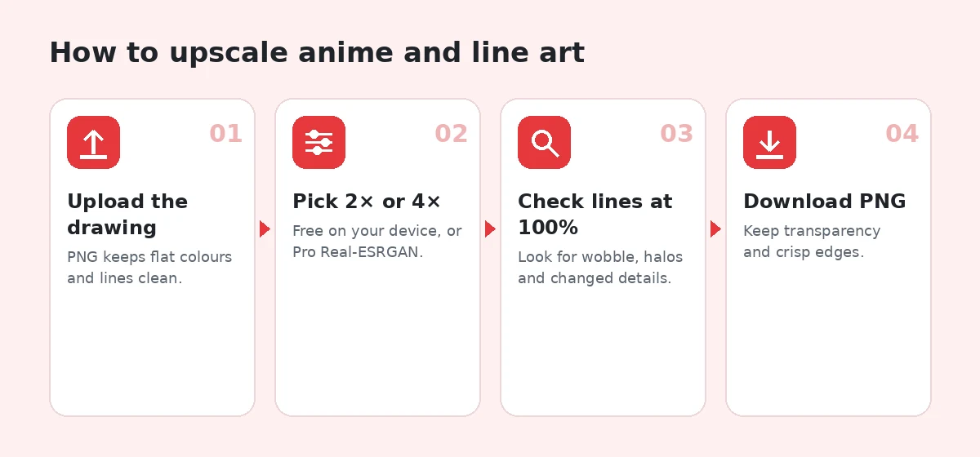Image resolution: width=980 pixels, height=457 pixels.
Task: Click the red upload arrow icon
Action: [93, 143]
